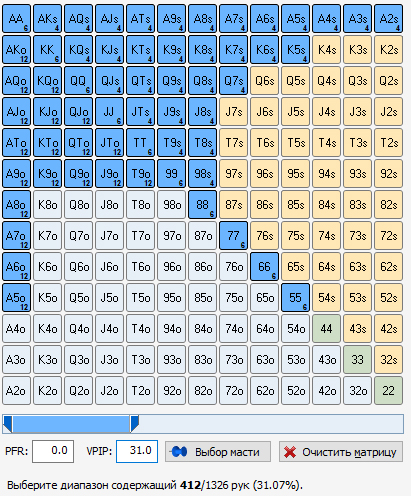
Task: Deselect the A8o hand cell
Action: pyautogui.click(x=16, y=205)
